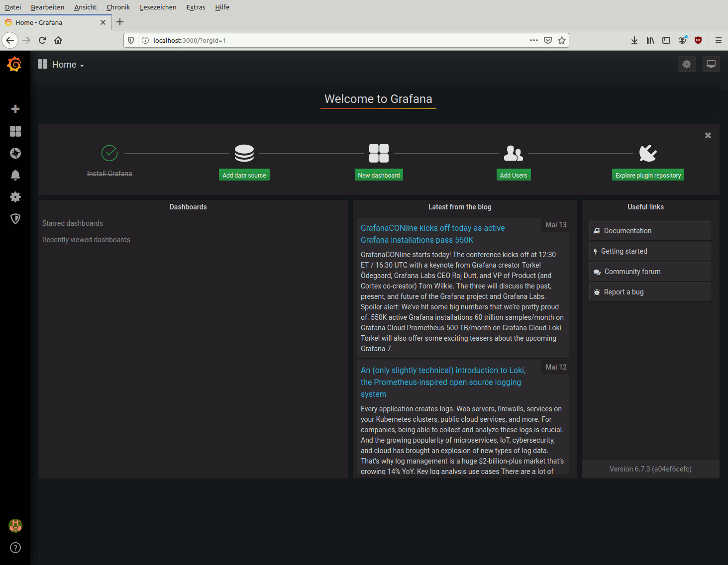The image size is (728, 565).
Task: Click the database data source icon
Action: coord(244,153)
